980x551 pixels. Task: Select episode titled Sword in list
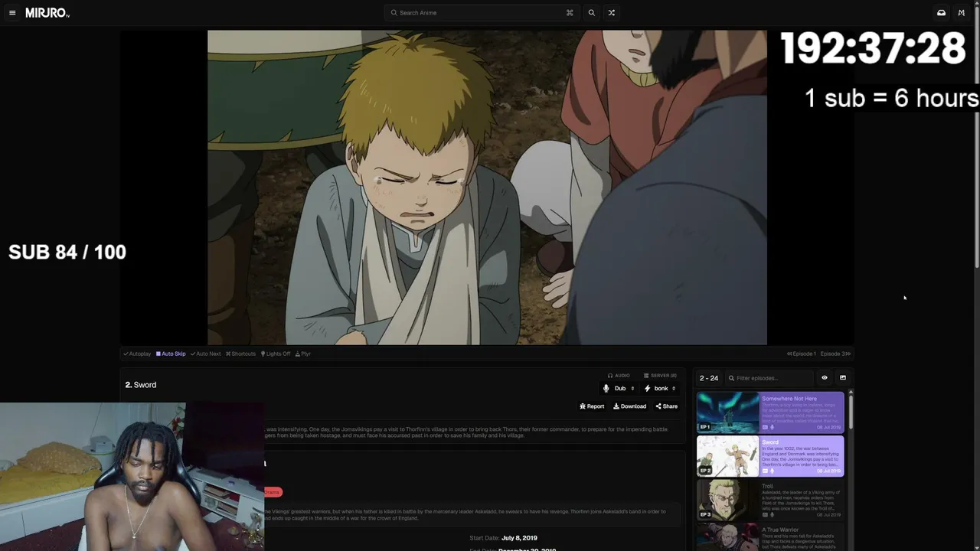tap(770, 442)
